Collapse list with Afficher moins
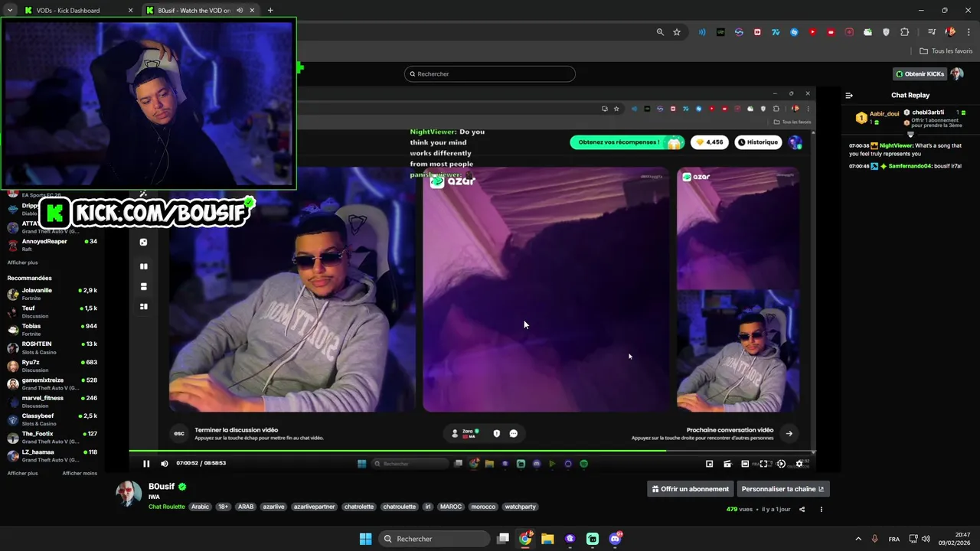This screenshot has height=551, width=980. point(80,473)
